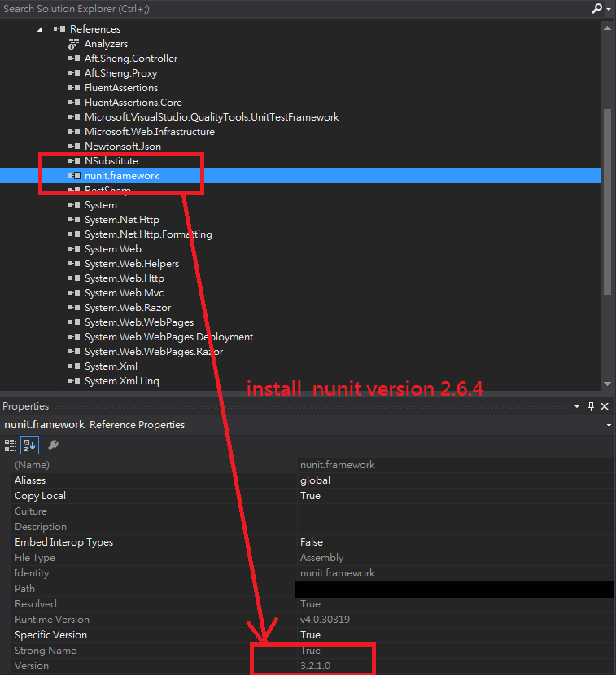Select the (Name) property row
Viewport: 616px width, 675px height.
313,464
